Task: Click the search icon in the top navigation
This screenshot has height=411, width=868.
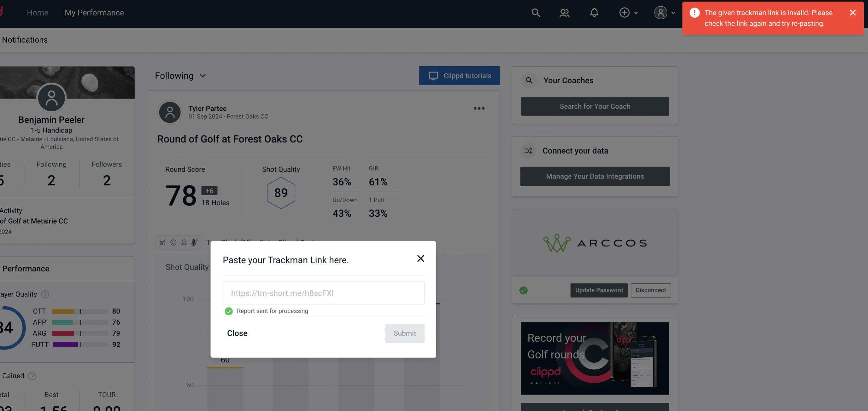Action: coord(535,12)
